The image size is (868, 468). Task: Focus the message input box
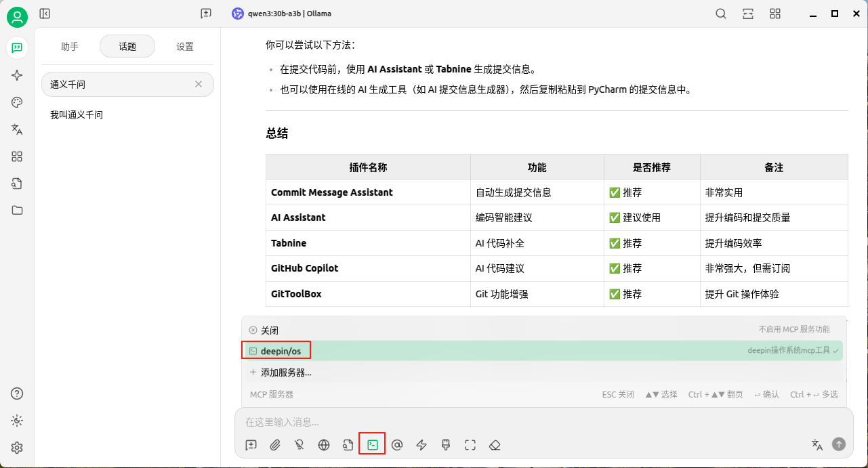(543, 422)
